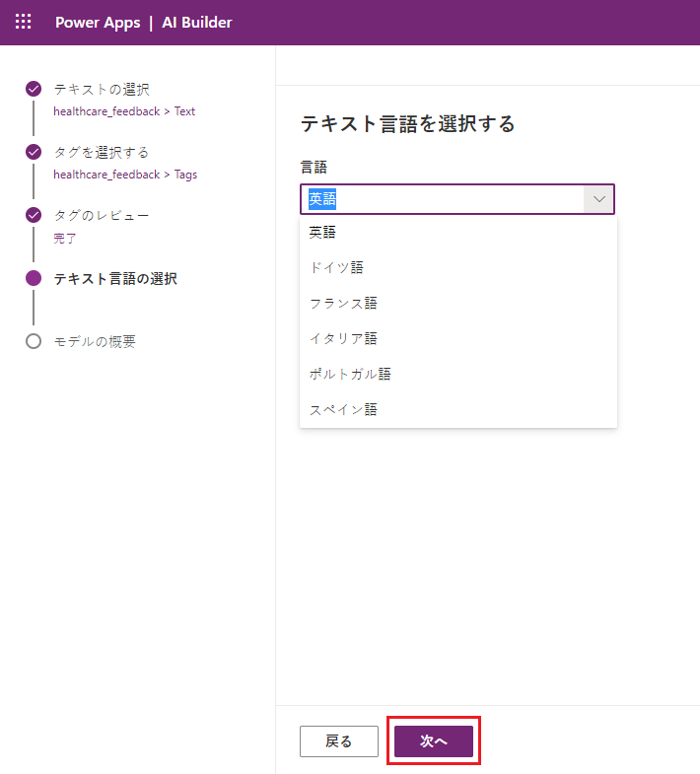Image resolution: width=700 pixels, height=774 pixels.
Task: Click the タグを選択する step checkmark icon
Action: 34,152
